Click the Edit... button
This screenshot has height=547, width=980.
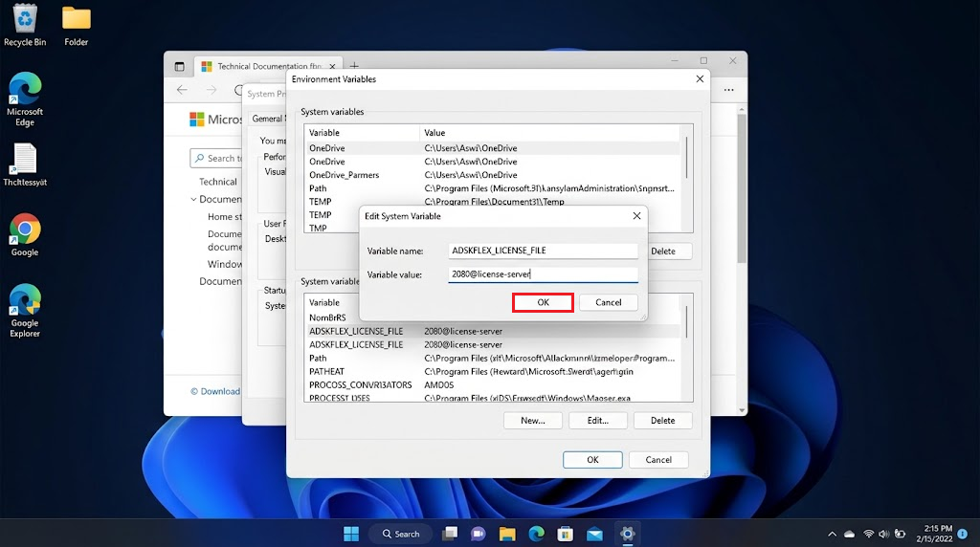point(597,420)
